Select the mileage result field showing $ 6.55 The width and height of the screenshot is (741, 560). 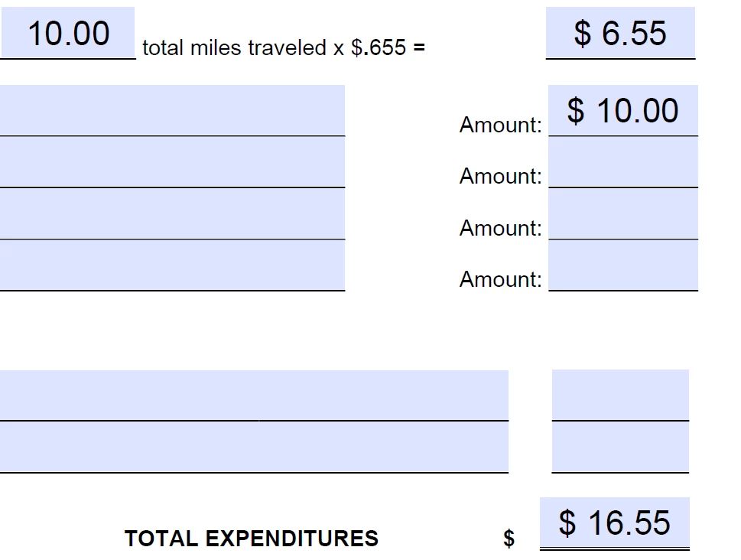(x=620, y=33)
